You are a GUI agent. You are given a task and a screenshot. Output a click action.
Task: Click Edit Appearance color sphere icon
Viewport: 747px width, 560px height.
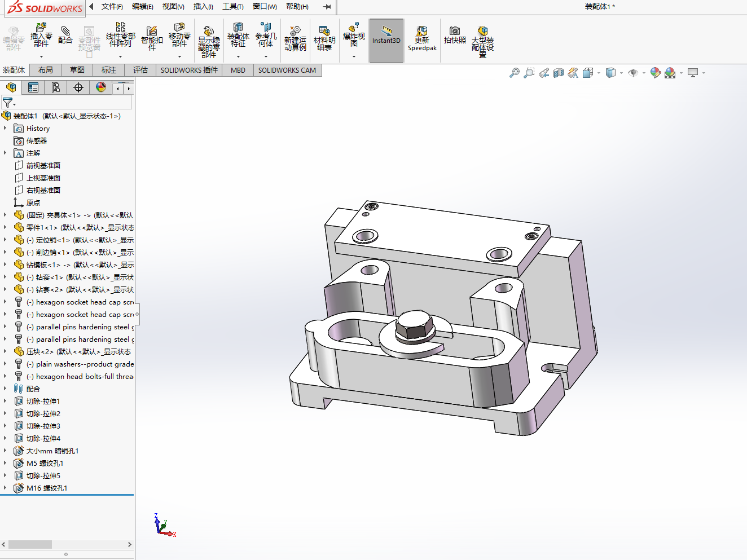tap(655, 73)
